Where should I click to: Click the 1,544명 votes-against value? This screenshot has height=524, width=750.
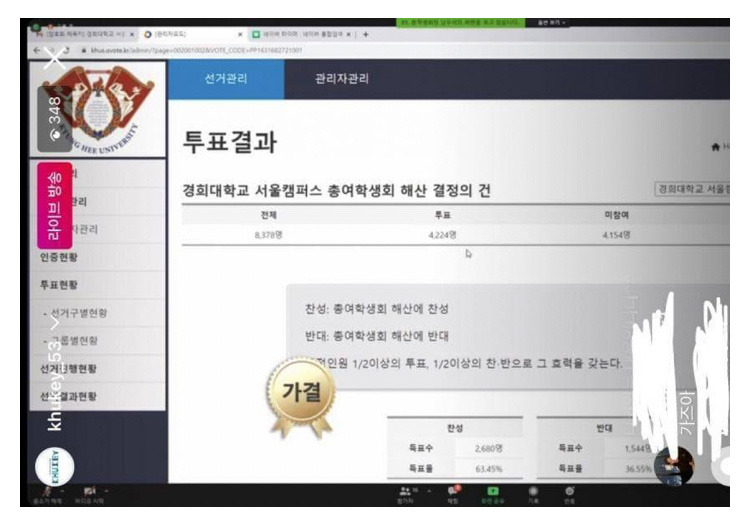(638, 448)
